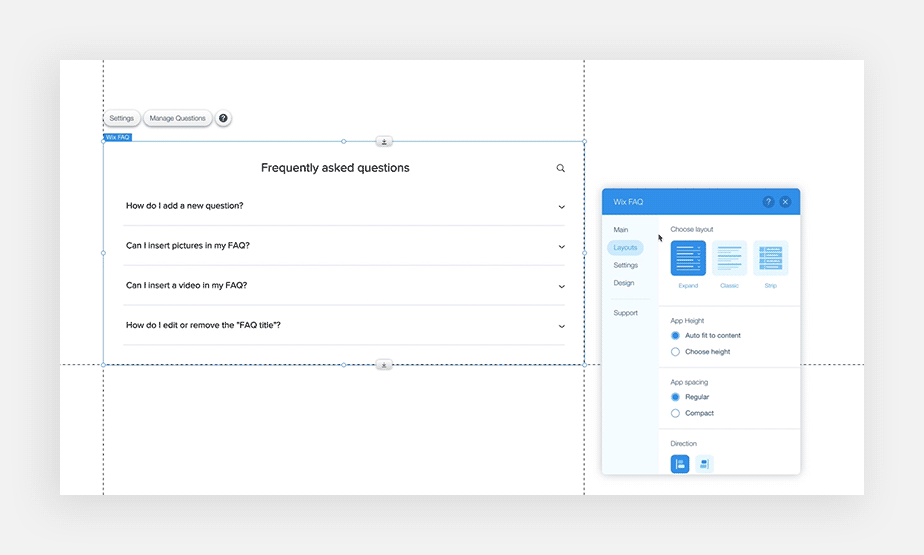Close the Wix FAQ settings panel
The height and width of the screenshot is (555, 924).
785,201
